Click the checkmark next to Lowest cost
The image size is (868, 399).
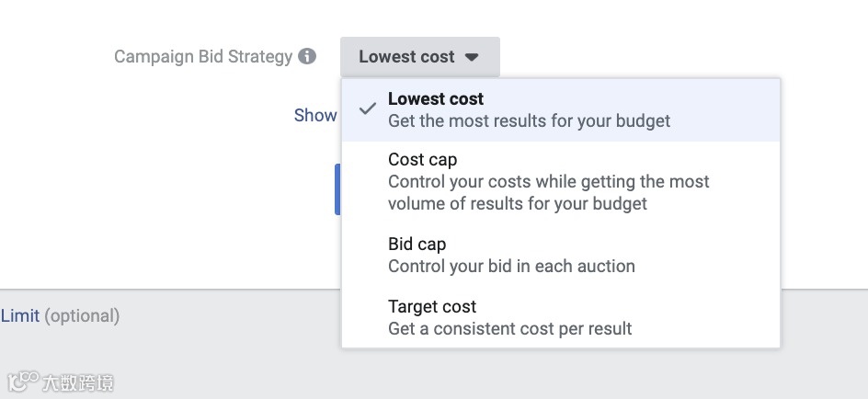pos(368,108)
